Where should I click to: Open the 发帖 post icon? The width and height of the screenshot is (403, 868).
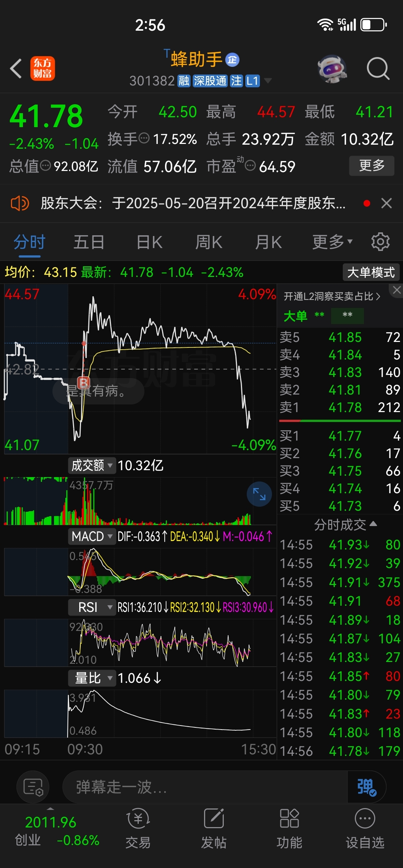(214, 828)
